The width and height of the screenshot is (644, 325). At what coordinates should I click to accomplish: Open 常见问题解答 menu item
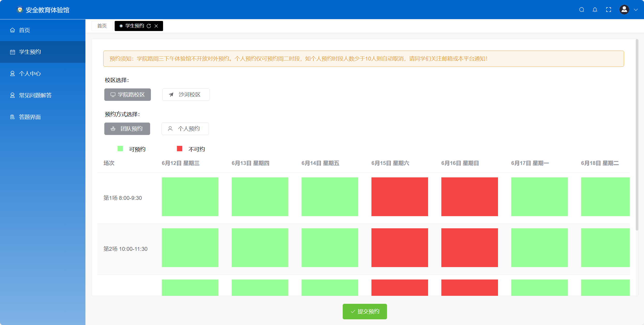tap(35, 95)
